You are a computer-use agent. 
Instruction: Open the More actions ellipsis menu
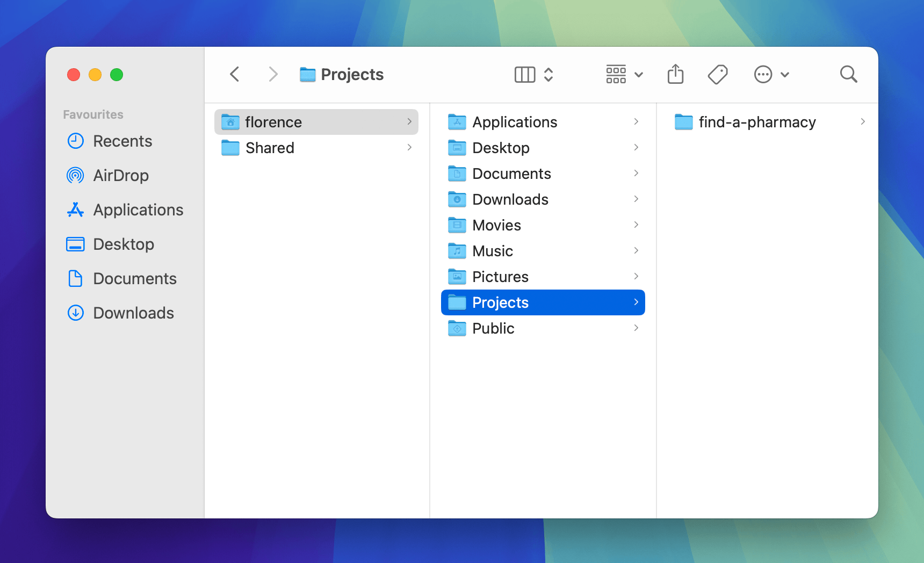pyautogui.click(x=771, y=74)
